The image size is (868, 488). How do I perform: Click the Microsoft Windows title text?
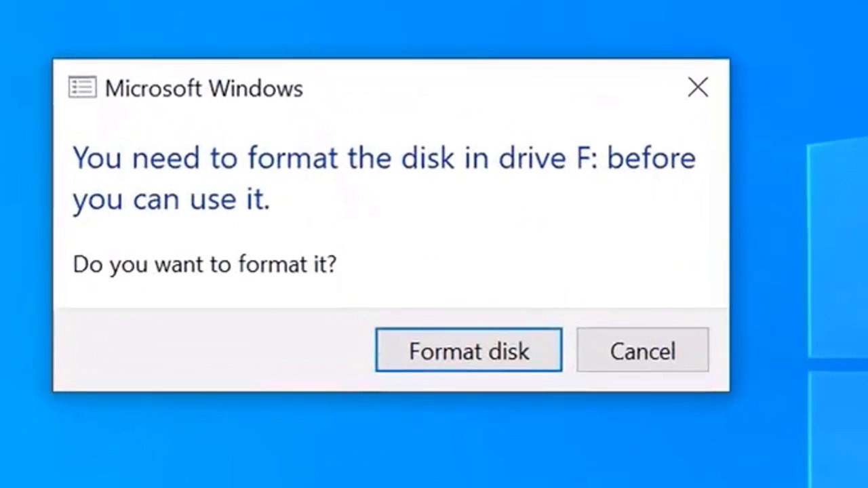tap(203, 88)
